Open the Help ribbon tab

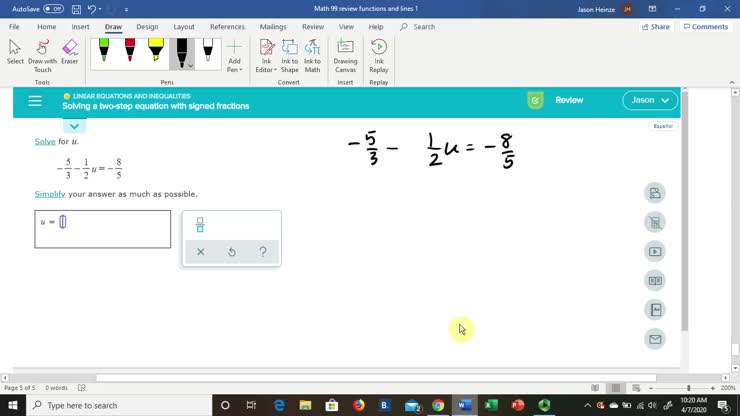[x=376, y=27]
